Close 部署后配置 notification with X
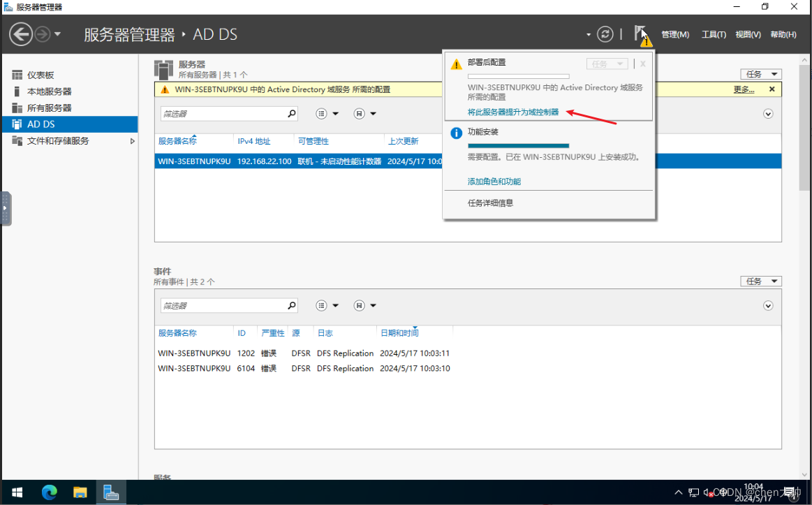 642,64
